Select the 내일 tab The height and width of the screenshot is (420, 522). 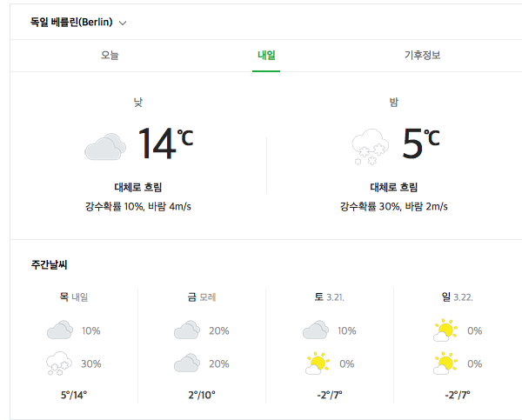[x=266, y=56]
